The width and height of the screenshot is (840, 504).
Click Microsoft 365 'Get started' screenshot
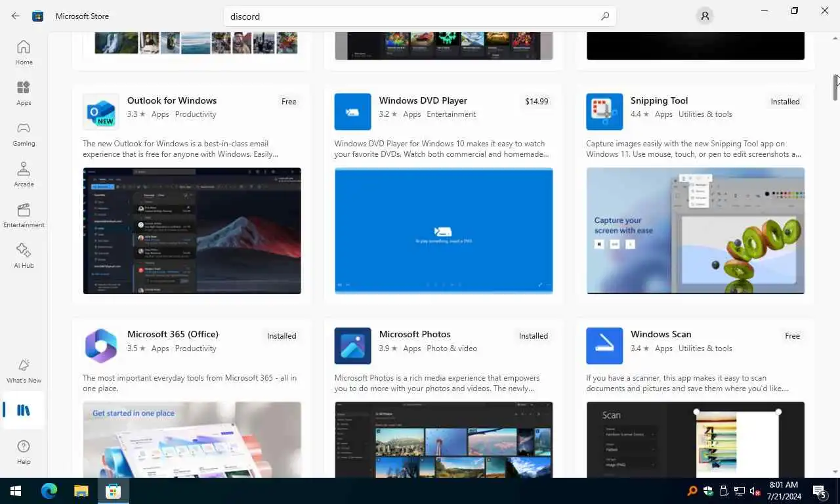click(192, 440)
